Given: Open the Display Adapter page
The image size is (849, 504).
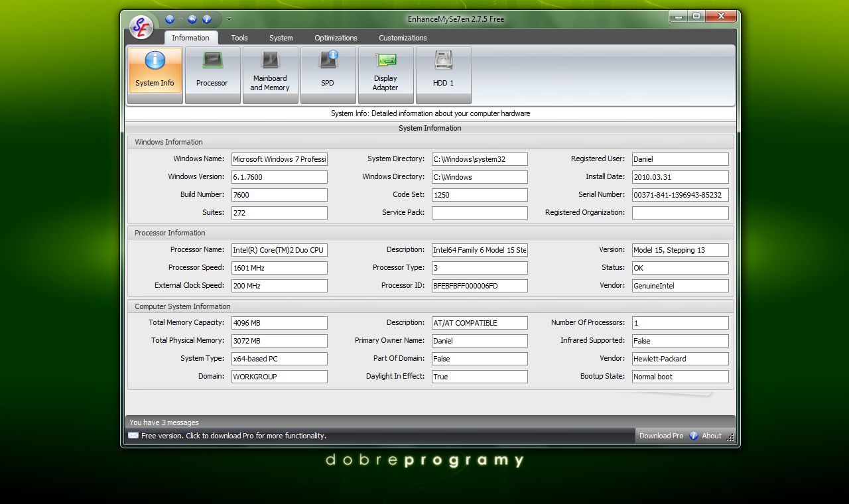Looking at the screenshot, I should coord(385,75).
